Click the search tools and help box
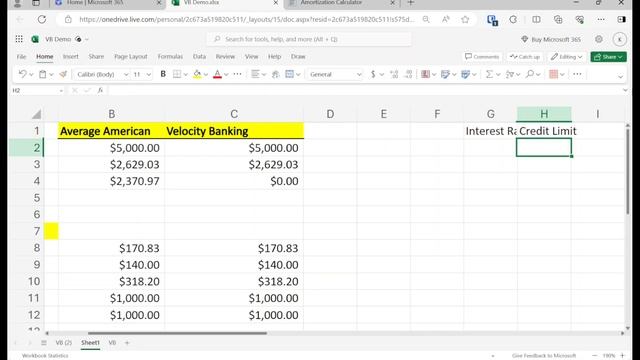Viewport: 640px width, 360px height. [x=309, y=39]
